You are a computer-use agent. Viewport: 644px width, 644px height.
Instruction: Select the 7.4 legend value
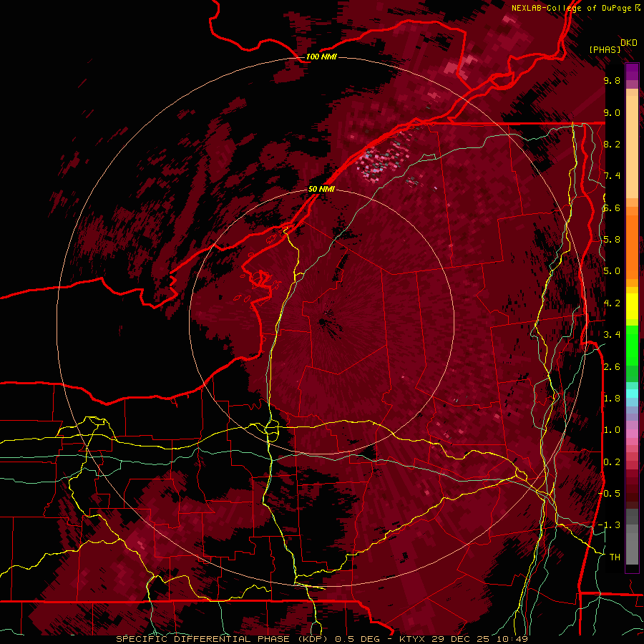click(x=612, y=176)
